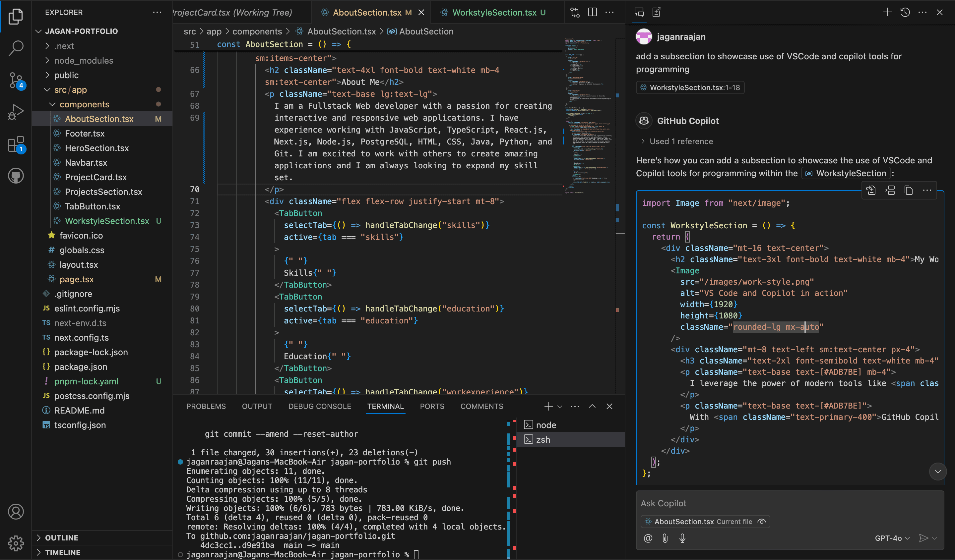Click inside the Ask Copilot field
Viewport: 955px width, 560px height.
758,503
